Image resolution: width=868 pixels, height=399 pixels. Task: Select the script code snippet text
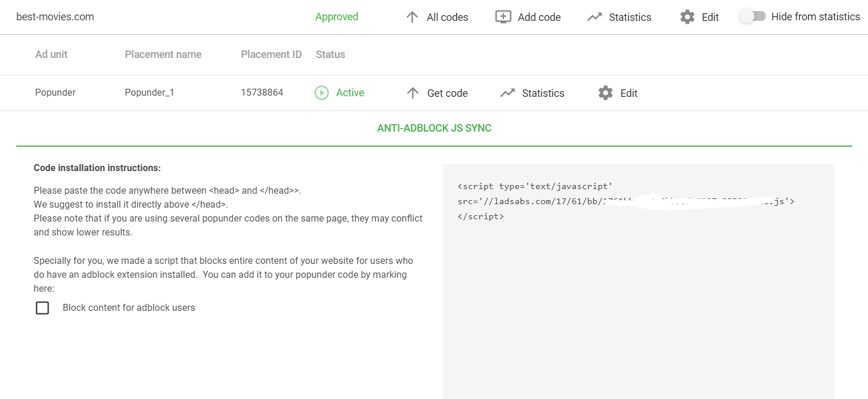[625, 201]
